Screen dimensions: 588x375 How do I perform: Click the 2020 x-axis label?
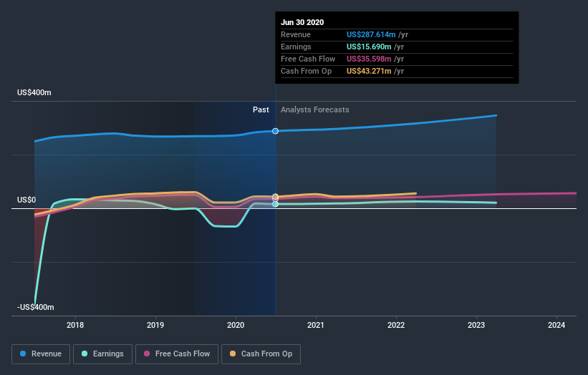[x=236, y=325]
